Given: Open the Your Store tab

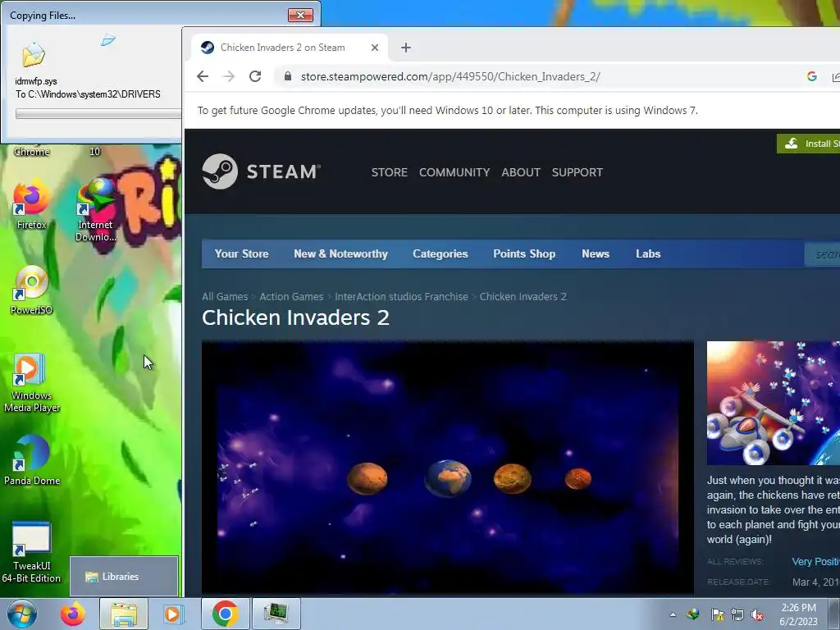Looking at the screenshot, I should (242, 254).
